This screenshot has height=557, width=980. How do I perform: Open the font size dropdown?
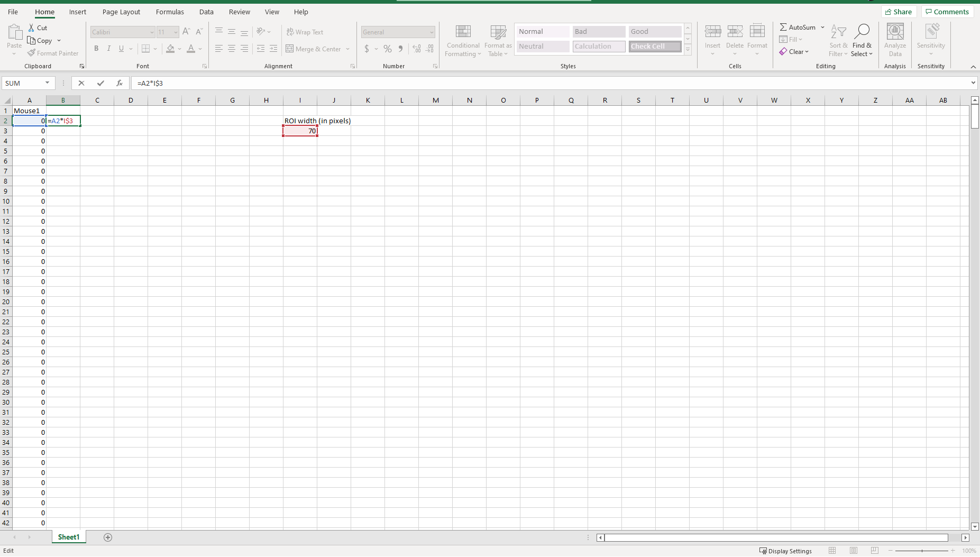coord(176,32)
